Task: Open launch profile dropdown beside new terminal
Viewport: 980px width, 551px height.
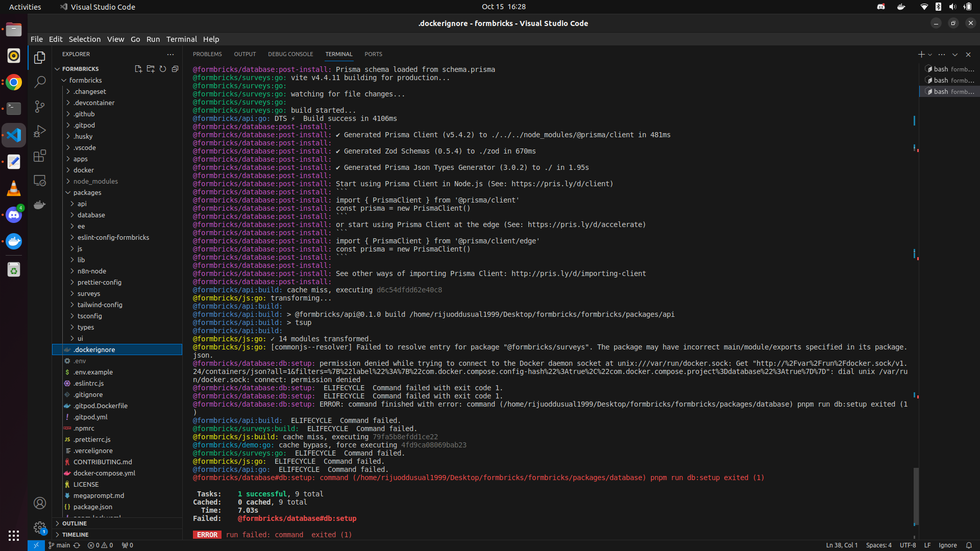Action: [x=930, y=54]
